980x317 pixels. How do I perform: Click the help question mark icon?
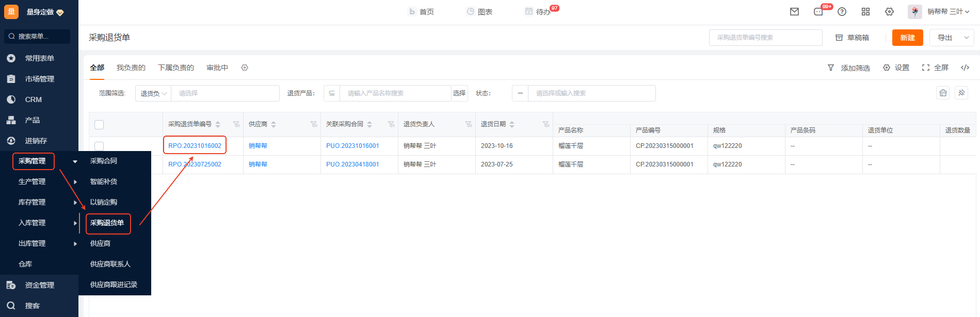842,12
